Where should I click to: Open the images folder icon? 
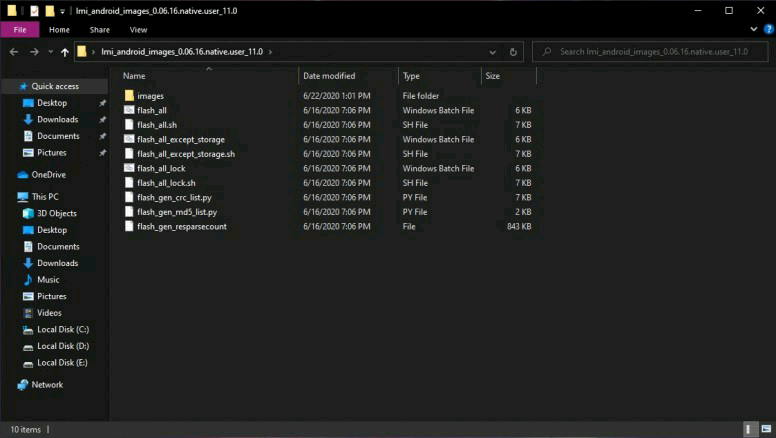coord(129,96)
